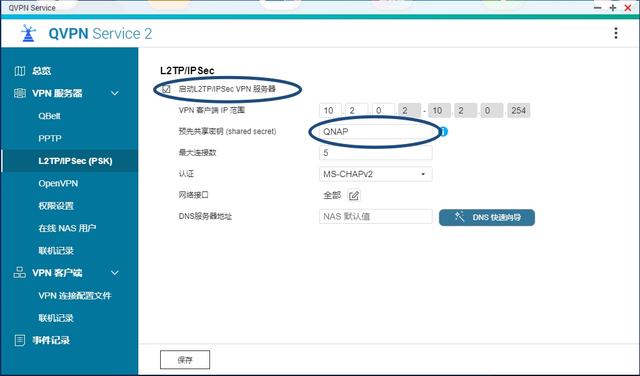Select L2TP/IPSec (PSK) in the sidebar
This screenshot has width=640, height=376.
69,161
